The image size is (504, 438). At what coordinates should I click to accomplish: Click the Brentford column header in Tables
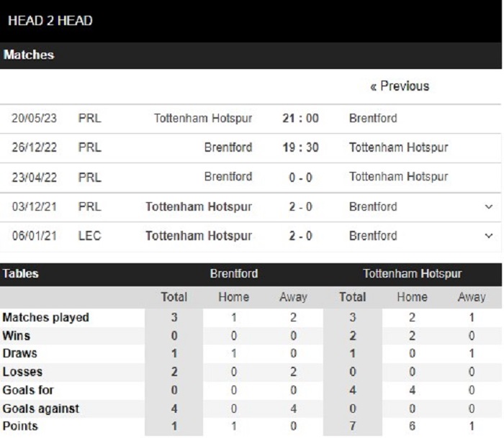tap(233, 274)
